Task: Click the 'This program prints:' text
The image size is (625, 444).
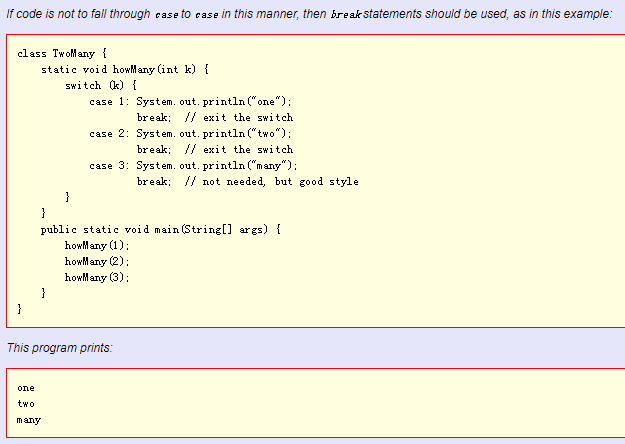Action: pos(60,348)
